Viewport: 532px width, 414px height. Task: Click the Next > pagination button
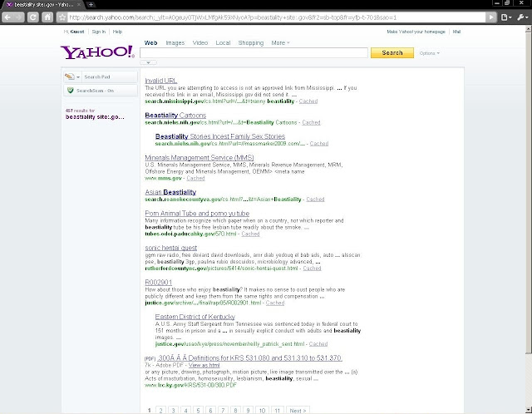[x=298, y=411]
